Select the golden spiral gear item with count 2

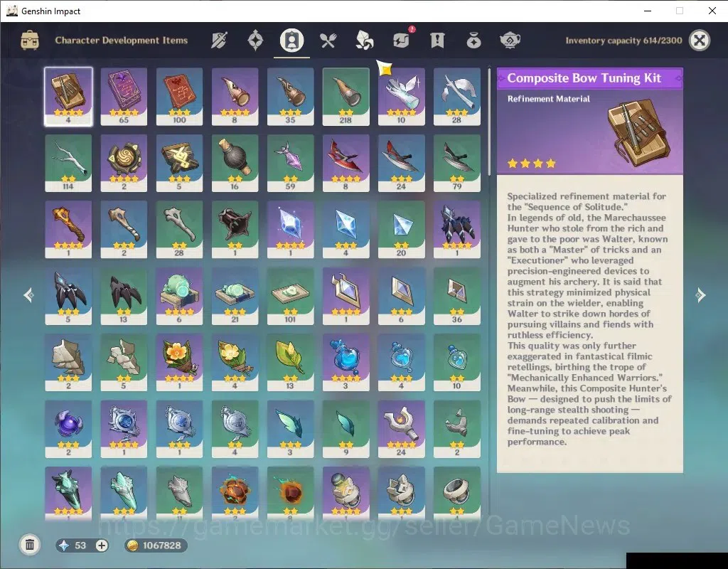pyautogui.click(x=124, y=163)
